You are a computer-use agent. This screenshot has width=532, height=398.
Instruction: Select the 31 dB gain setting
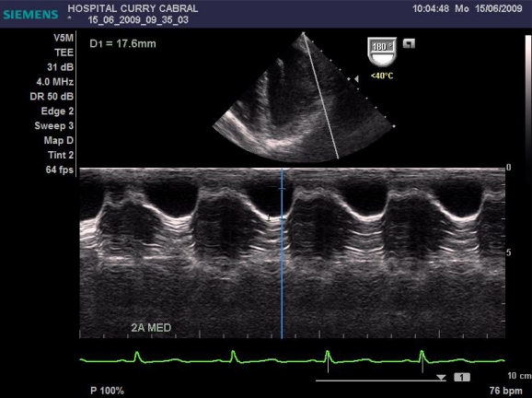61,67
